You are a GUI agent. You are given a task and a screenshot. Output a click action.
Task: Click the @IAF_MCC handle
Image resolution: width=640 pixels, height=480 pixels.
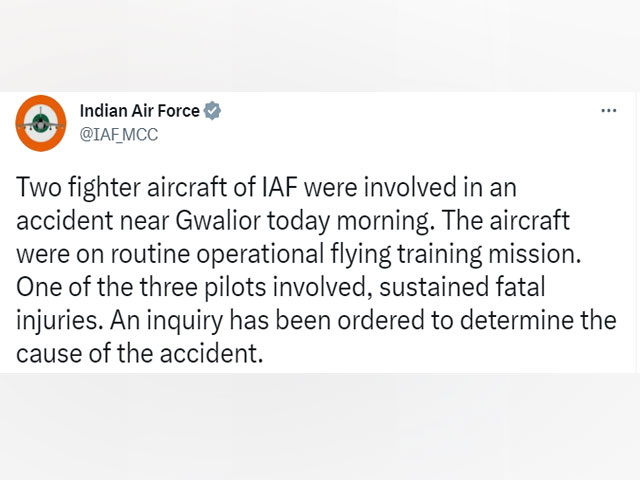tap(119, 135)
